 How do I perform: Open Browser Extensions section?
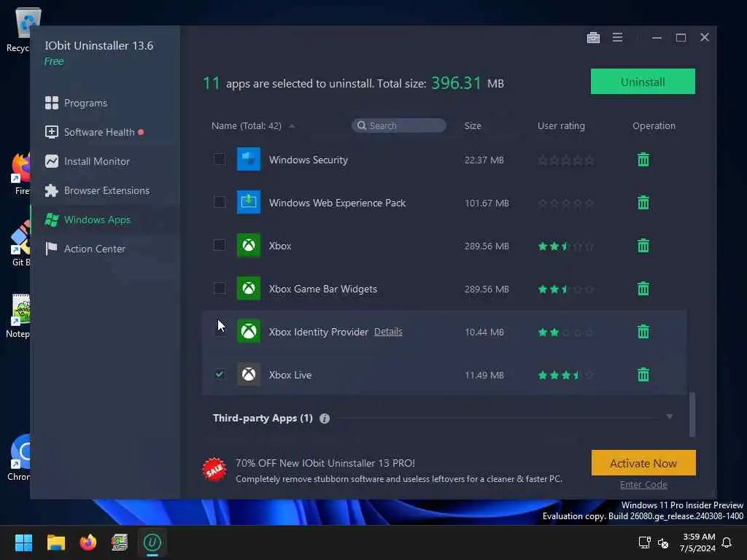coord(97,190)
